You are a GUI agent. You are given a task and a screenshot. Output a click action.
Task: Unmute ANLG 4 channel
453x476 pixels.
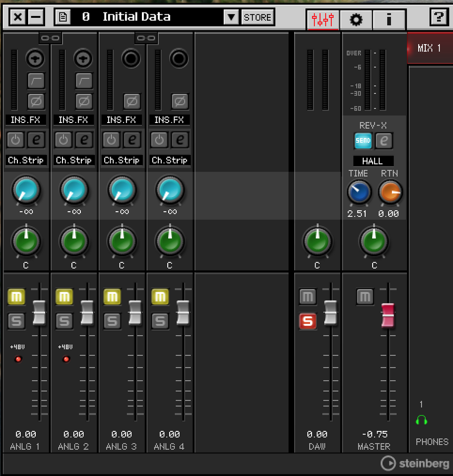[x=160, y=297]
